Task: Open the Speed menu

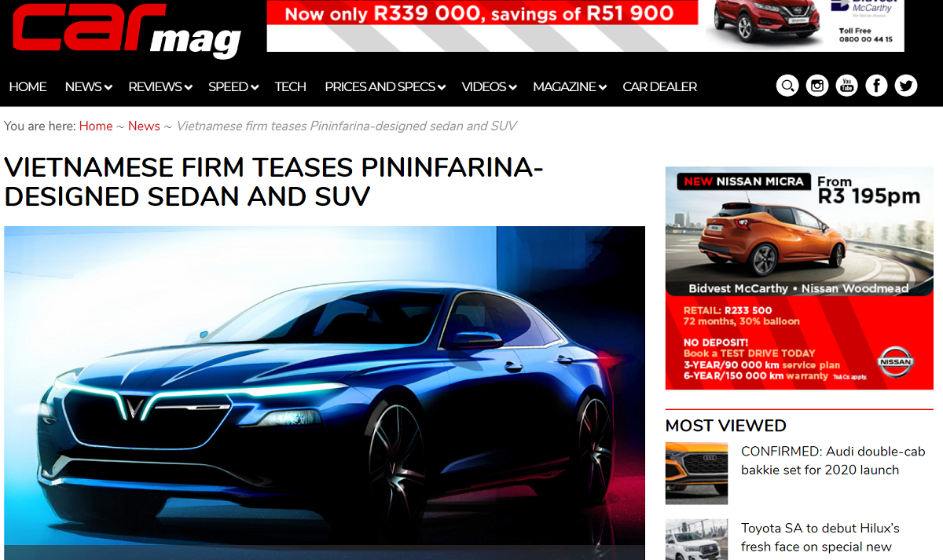Action: pos(233,87)
